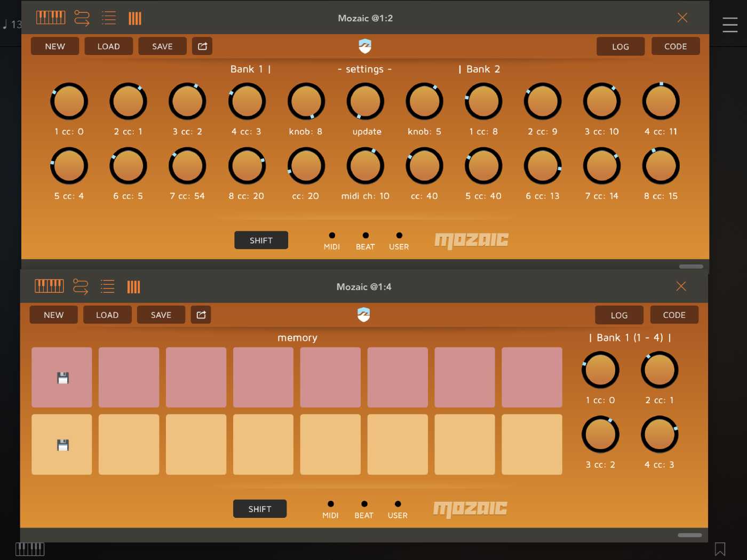Click the 'midi ch: 10' knob
Screen dimensions: 747x560
(x=365, y=166)
